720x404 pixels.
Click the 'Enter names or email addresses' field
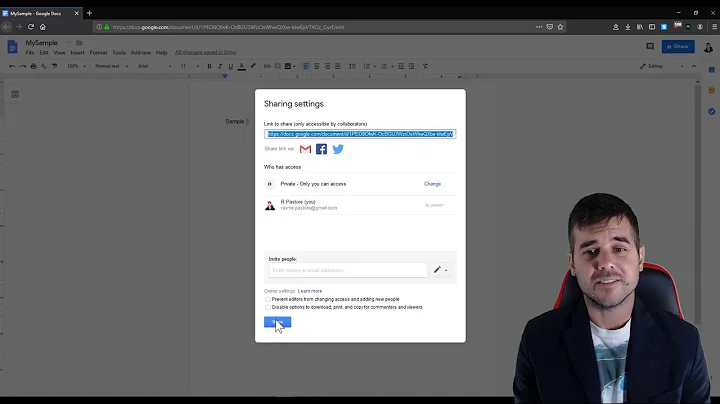click(348, 270)
